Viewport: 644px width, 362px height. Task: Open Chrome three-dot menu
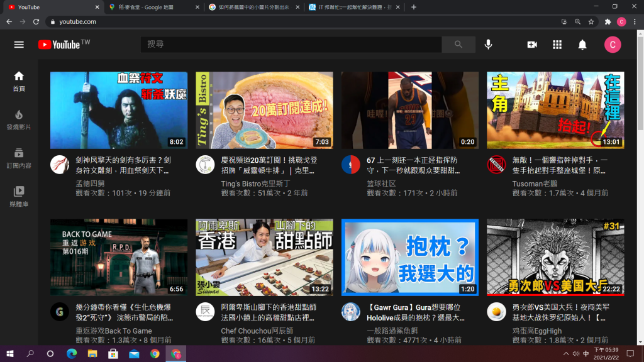point(635,22)
